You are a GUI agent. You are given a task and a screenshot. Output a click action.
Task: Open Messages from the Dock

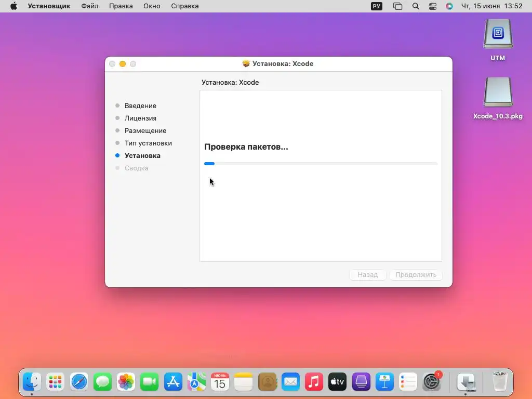(x=102, y=382)
